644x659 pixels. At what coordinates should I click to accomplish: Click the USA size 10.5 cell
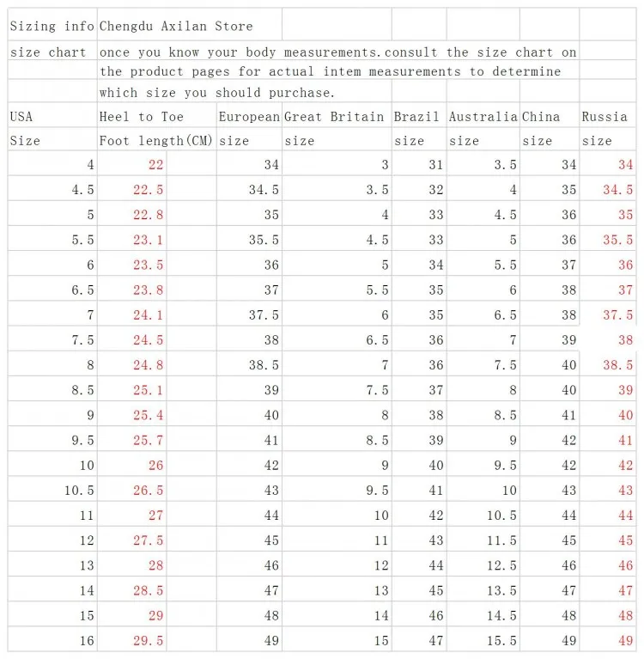pos(52,490)
